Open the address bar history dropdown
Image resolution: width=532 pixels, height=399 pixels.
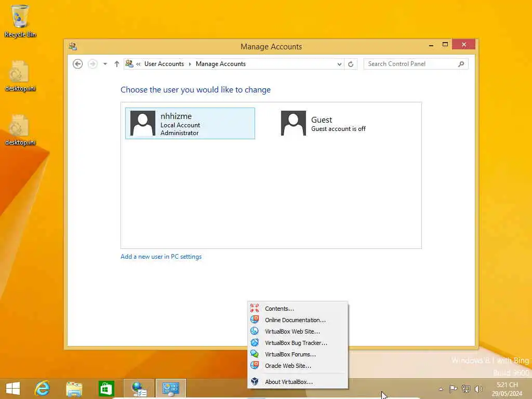[x=339, y=64]
